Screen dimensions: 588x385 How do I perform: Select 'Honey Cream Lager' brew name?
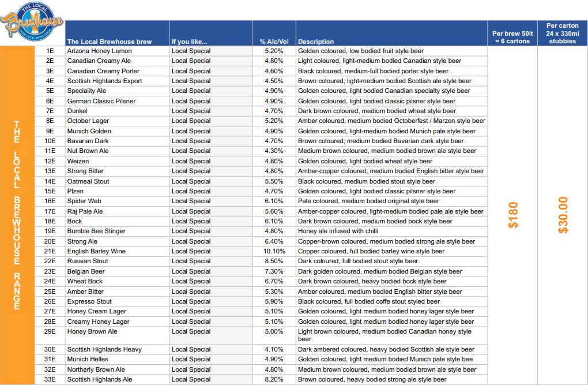pos(97,311)
